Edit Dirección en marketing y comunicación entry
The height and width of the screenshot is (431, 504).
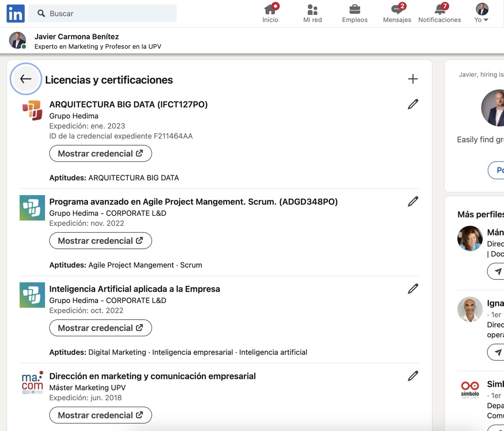pyautogui.click(x=413, y=376)
